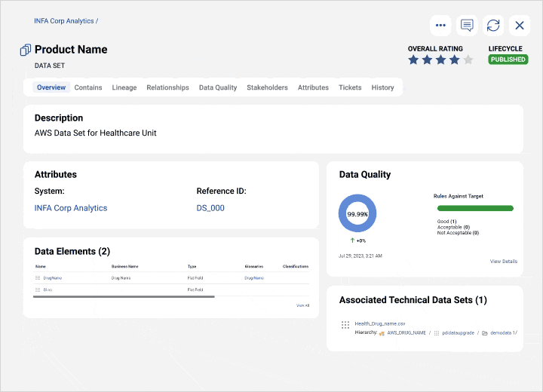This screenshot has height=392, width=543.
Task: Click the DrugName row field icon
Action: [38, 278]
